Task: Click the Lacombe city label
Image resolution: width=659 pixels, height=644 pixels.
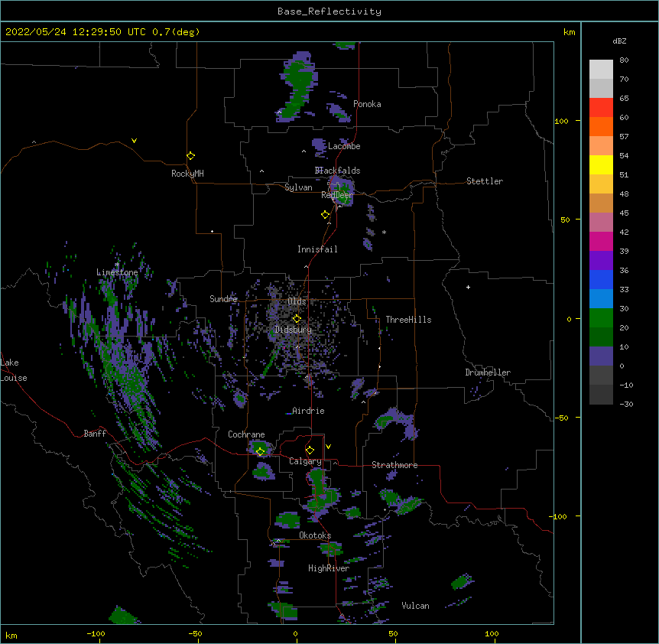Action: click(x=344, y=146)
